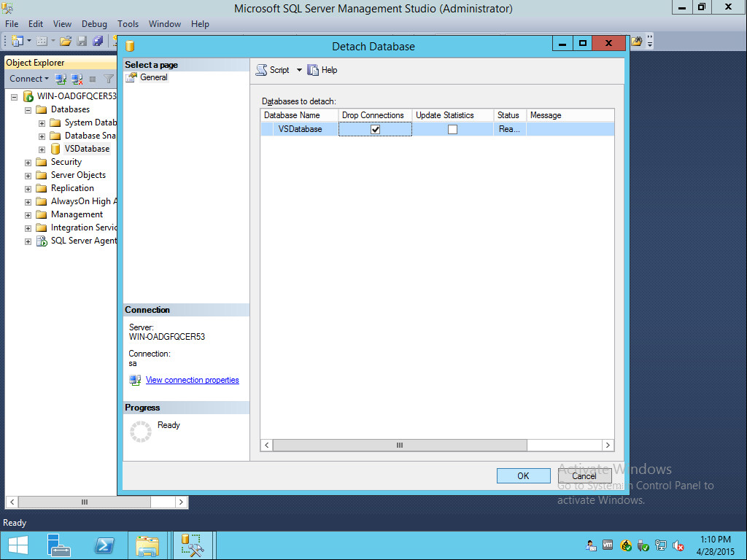Expand the VSDatabase node
The height and width of the screenshot is (560, 747).
(42, 149)
